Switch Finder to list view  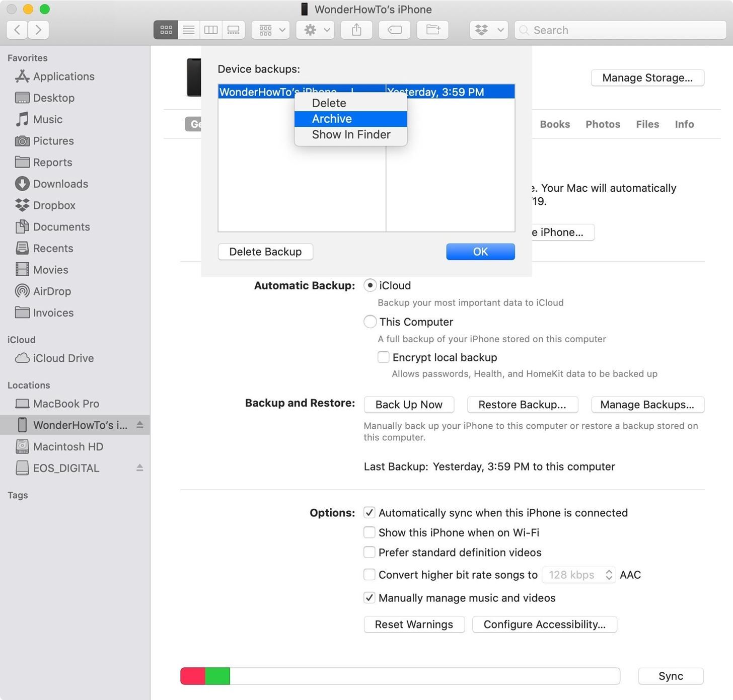coord(188,30)
